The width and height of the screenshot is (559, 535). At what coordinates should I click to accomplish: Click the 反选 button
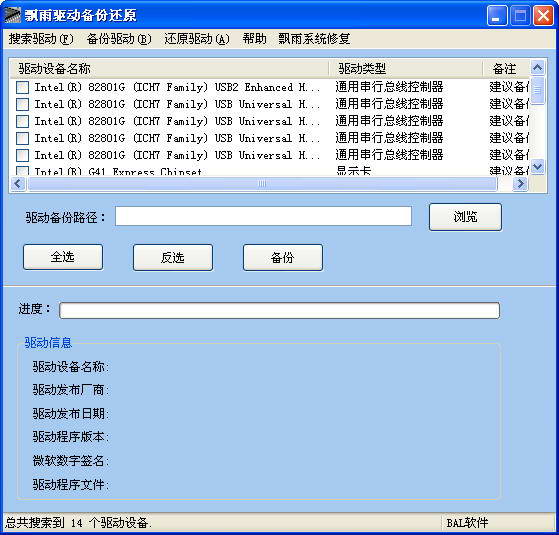173,257
